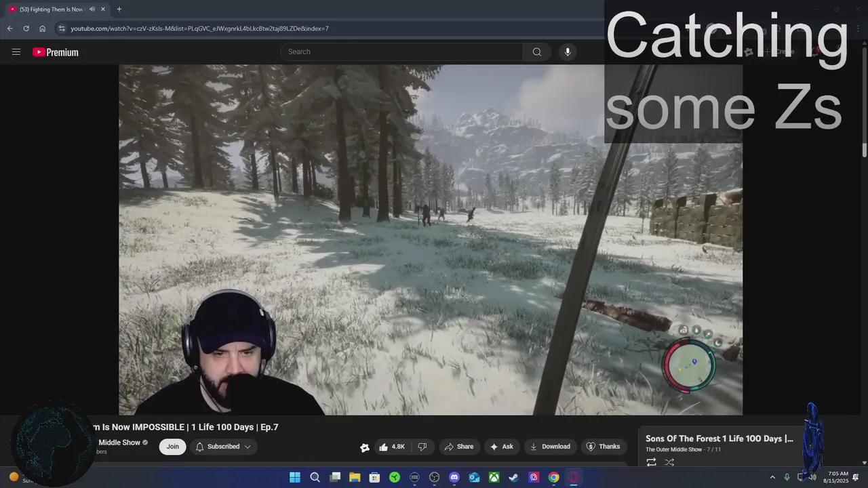The image size is (868, 488).
Task: Like the video showing 4.8K likes
Action: pyautogui.click(x=392, y=447)
